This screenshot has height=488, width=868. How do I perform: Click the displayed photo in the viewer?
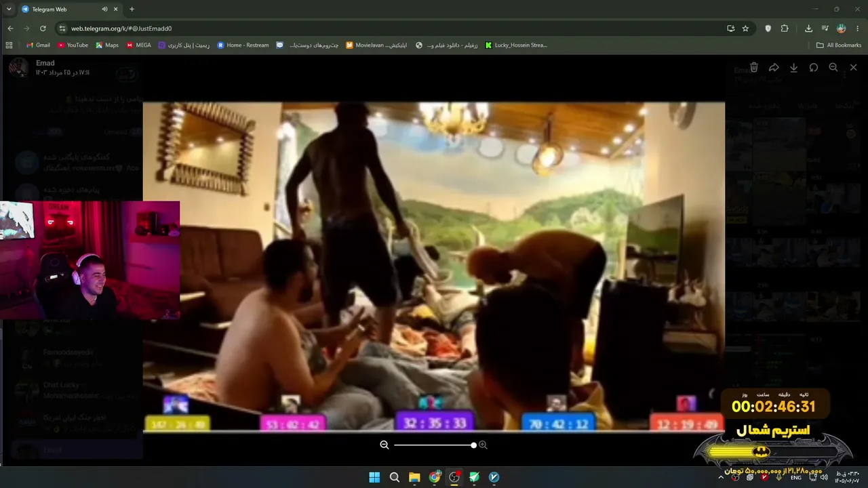(x=434, y=266)
